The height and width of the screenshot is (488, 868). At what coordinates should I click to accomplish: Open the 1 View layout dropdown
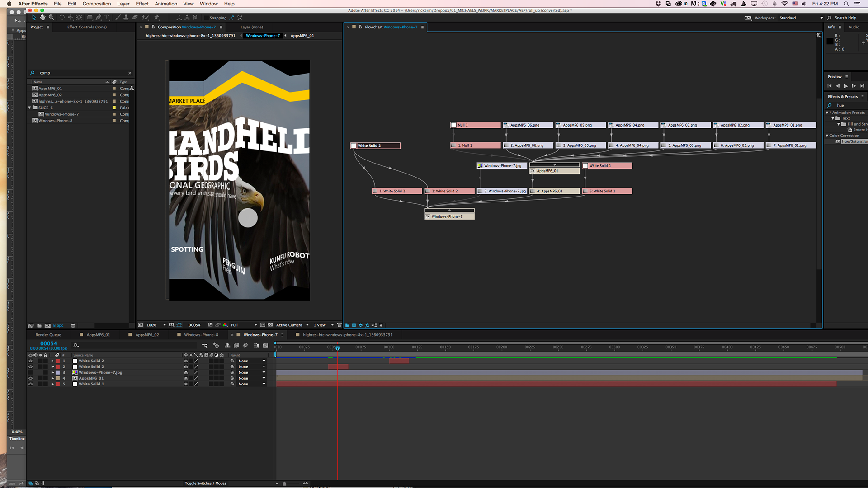click(x=324, y=325)
